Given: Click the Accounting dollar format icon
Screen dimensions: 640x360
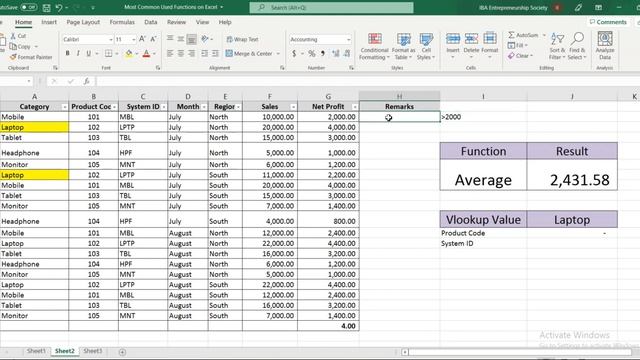Looking at the screenshot, I should [x=294, y=53].
